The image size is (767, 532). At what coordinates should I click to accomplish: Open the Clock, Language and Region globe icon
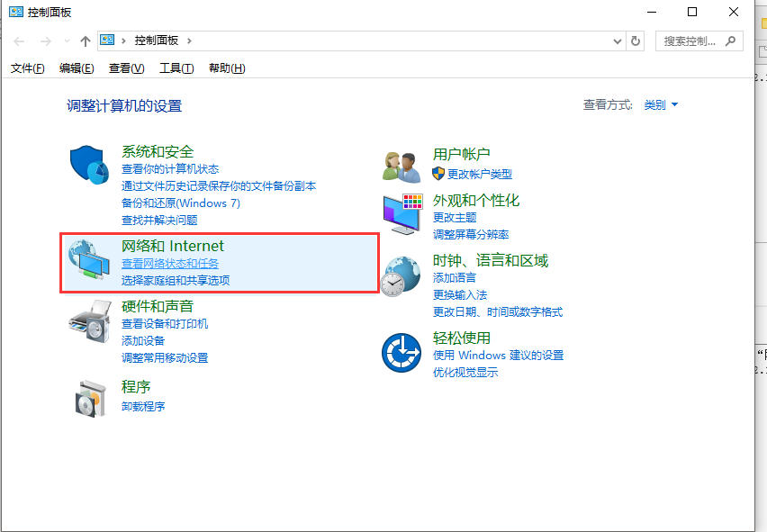click(x=401, y=276)
